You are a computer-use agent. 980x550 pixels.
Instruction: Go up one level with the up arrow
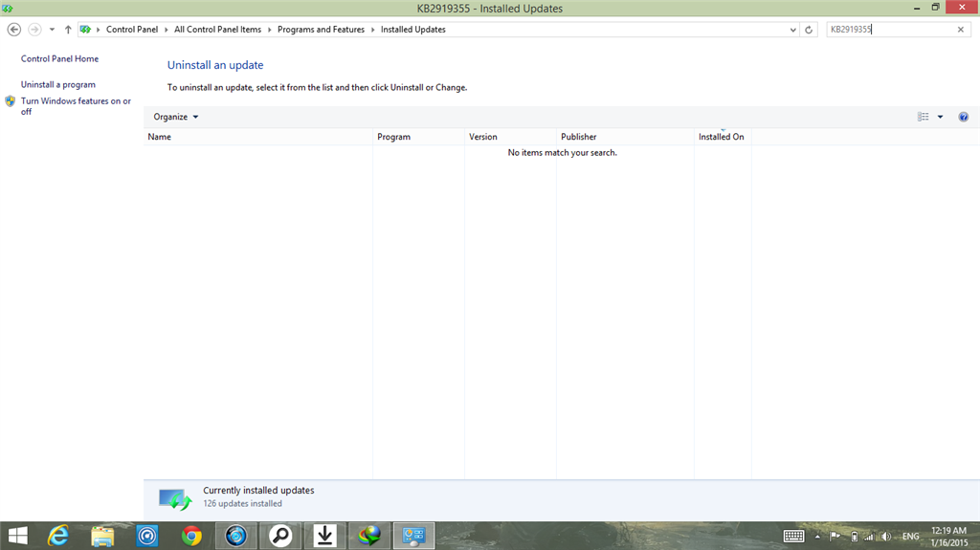pos(68,30)
